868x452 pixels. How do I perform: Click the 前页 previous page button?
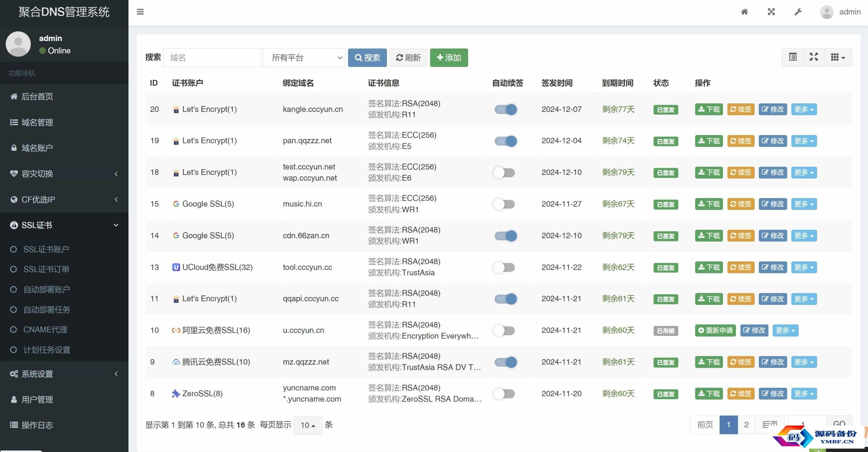point(705,425)
